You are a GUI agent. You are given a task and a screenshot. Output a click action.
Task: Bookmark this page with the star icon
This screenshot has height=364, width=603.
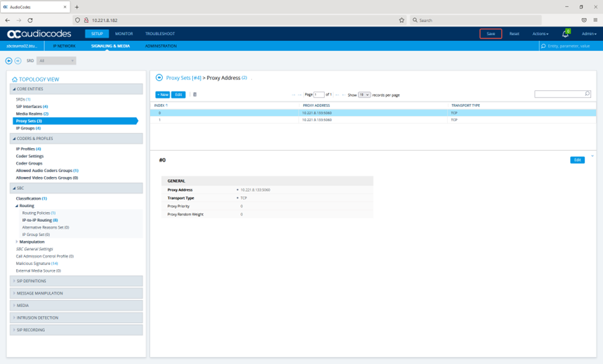pyautogui.click(x=402, y=20)
